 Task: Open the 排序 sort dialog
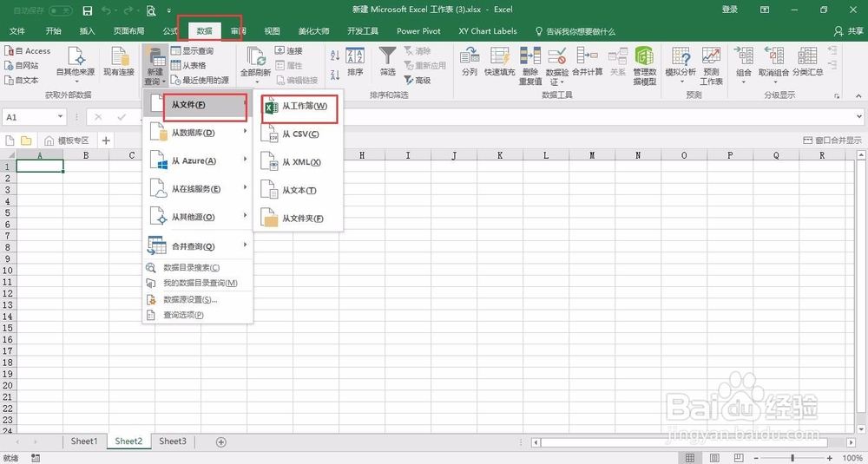[355, 62]
